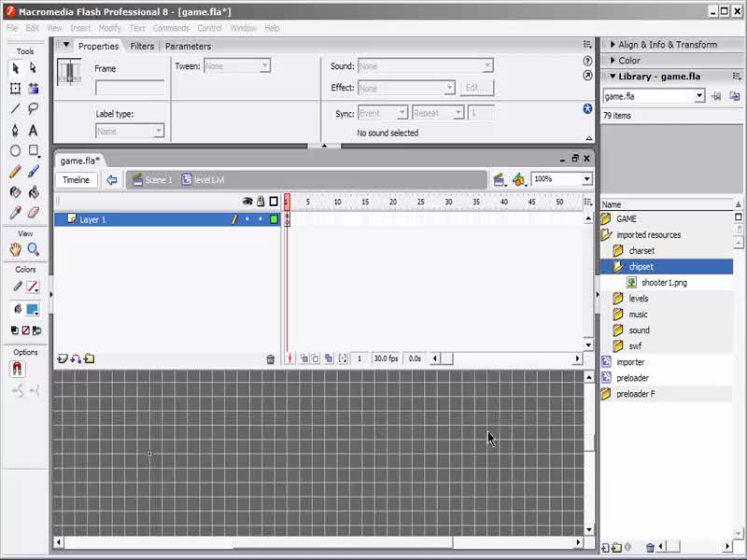
Task: Open the game.fla library document dropdown
Action: click(698, 96)
